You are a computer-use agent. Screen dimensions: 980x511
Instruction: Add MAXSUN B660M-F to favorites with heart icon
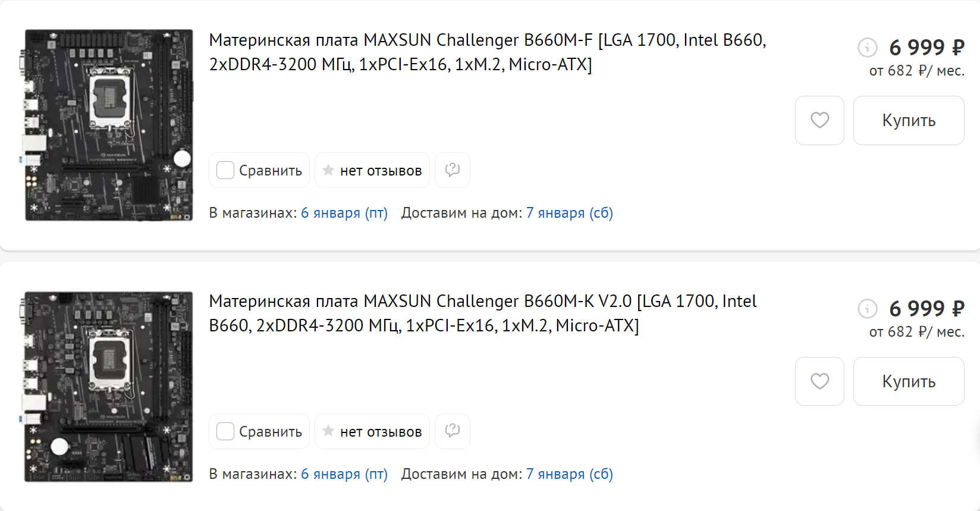coord(819,120)
